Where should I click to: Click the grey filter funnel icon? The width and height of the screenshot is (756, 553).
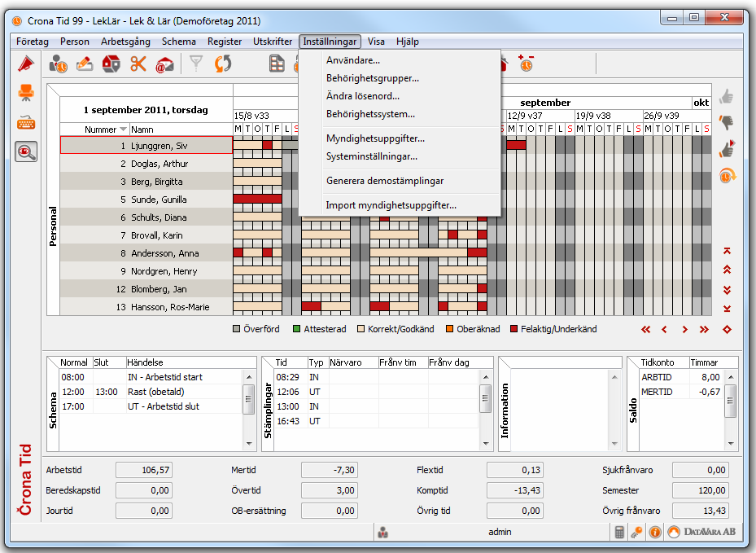(196, 64)
